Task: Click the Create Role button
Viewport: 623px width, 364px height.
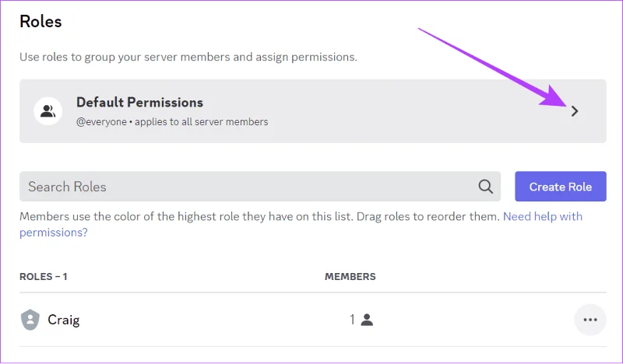Action: pos(561,187)
